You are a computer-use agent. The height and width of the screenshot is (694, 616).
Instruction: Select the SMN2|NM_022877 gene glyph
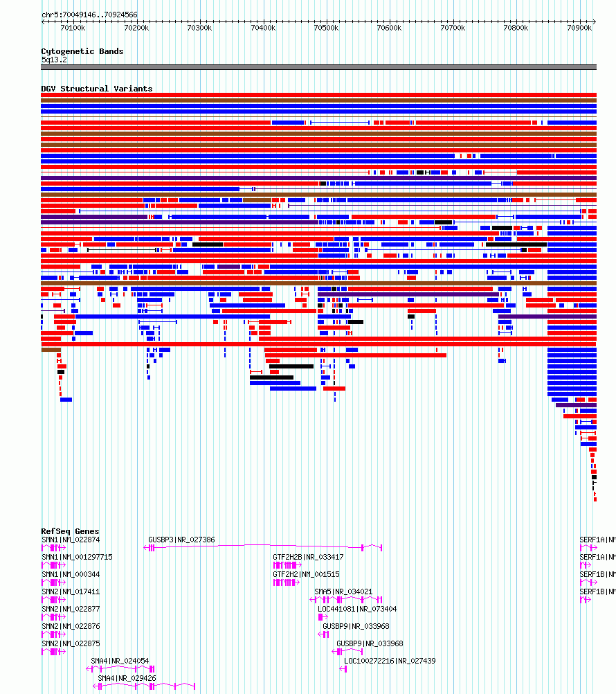(53, 617)
